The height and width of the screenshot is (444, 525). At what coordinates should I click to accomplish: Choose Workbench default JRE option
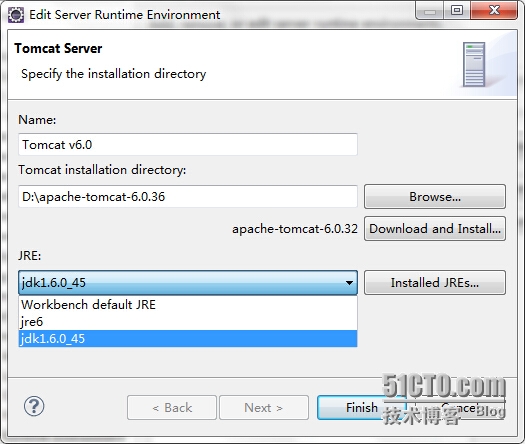(x=188, y=305)
